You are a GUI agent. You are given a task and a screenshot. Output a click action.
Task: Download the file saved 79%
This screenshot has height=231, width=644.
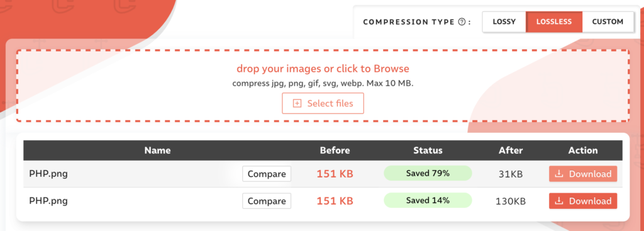pos(583,174)
